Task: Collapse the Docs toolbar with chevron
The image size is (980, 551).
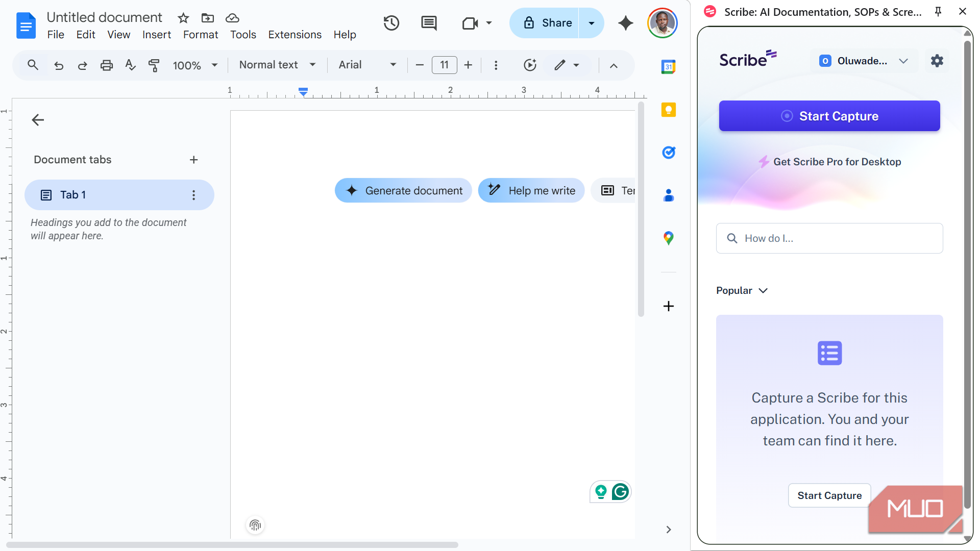Action: pyautogui.click(x=614, y=65)
